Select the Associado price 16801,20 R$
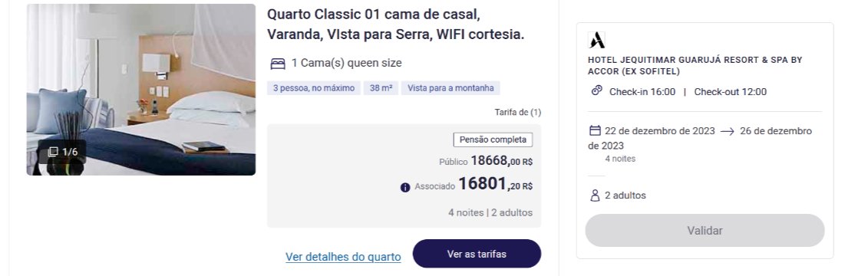Viewport: 868px width, 276px height. click(x=496, y=184)
